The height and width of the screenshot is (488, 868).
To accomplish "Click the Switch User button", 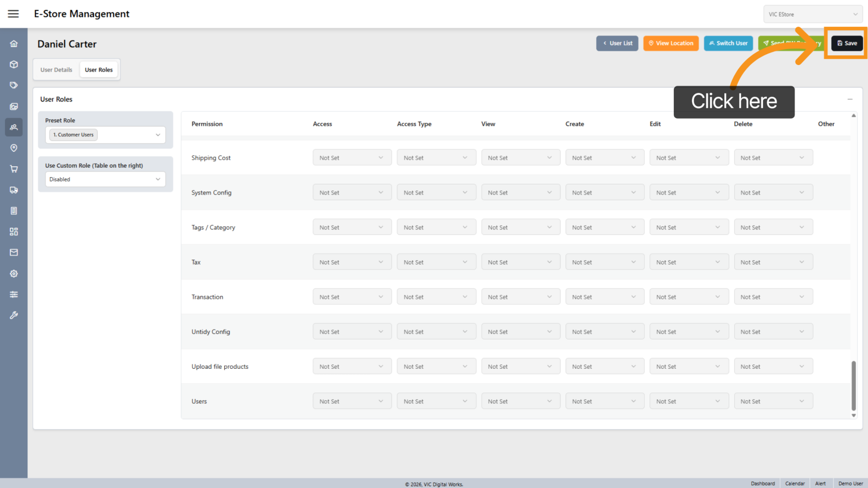I will (x=728, y=43).
